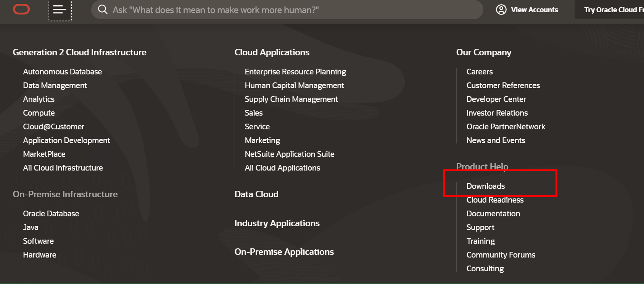Open Oracle Database link
Viewport: 644px width, 285px height.
51,214
